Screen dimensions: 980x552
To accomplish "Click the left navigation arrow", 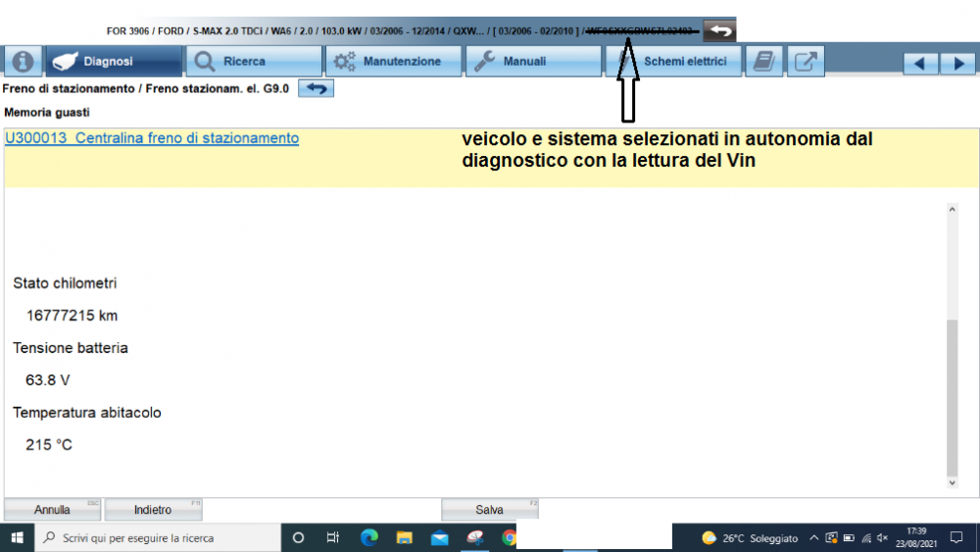I will (x=920, y=63).
